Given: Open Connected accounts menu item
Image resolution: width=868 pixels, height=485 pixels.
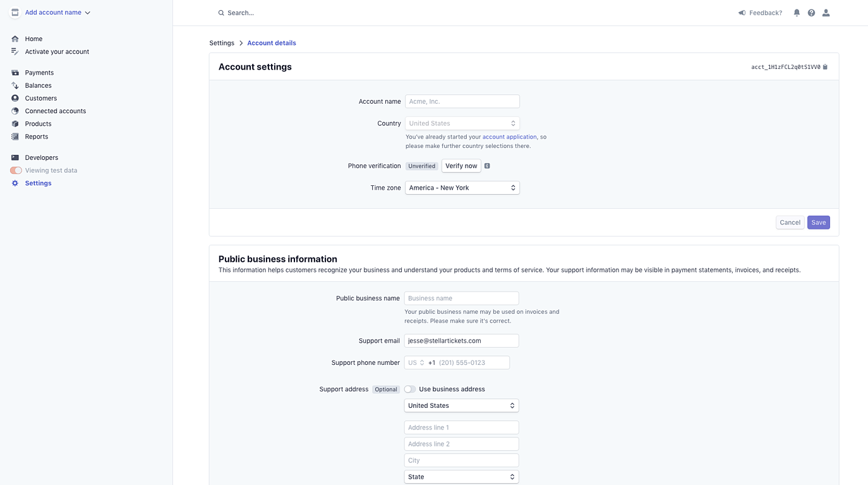Looking at the screenshot, I should [x=56, y=111].
